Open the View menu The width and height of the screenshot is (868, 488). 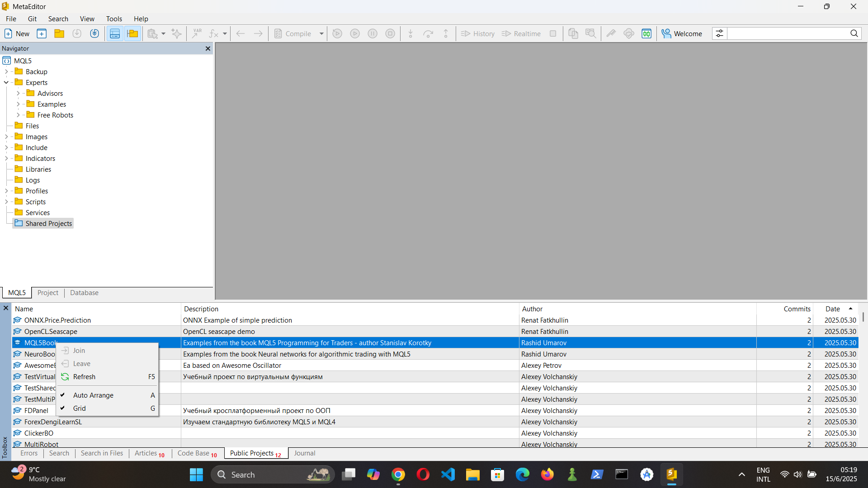(87, 19)
